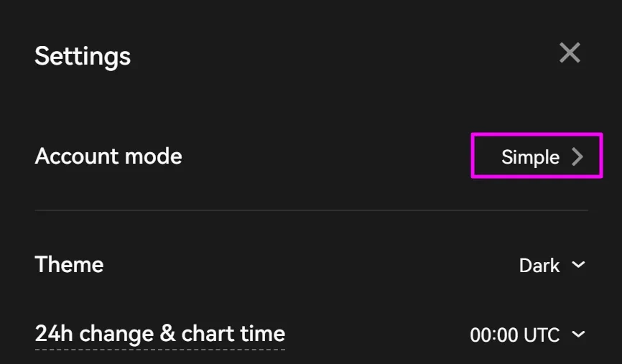Click the dotted-underlined chart time setting

pyautogui.click(x=159, y=334)
